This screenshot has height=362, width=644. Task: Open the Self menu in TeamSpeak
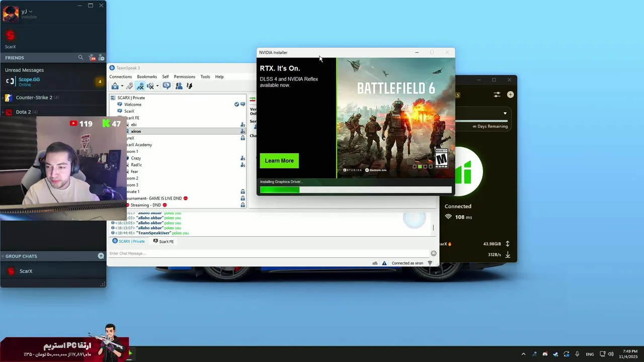click(x=166, y=77)
